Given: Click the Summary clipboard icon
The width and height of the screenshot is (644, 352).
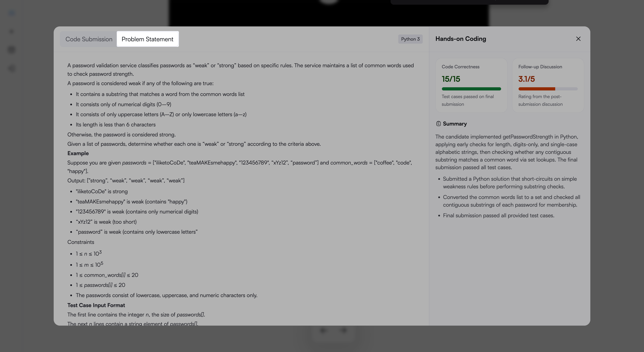Looking at the screenshot, I should click(438, 124).
